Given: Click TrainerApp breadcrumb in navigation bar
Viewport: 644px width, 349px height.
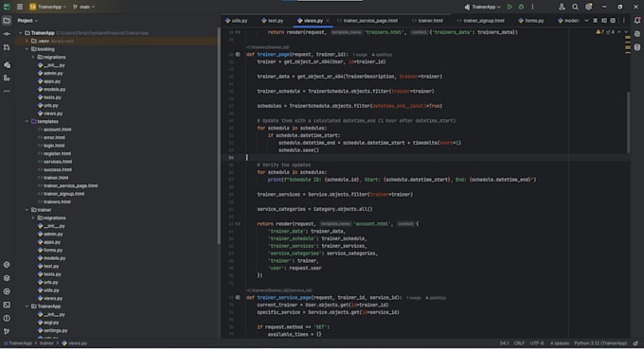Looking at the screenshot, I should click(x=17, y=343).
